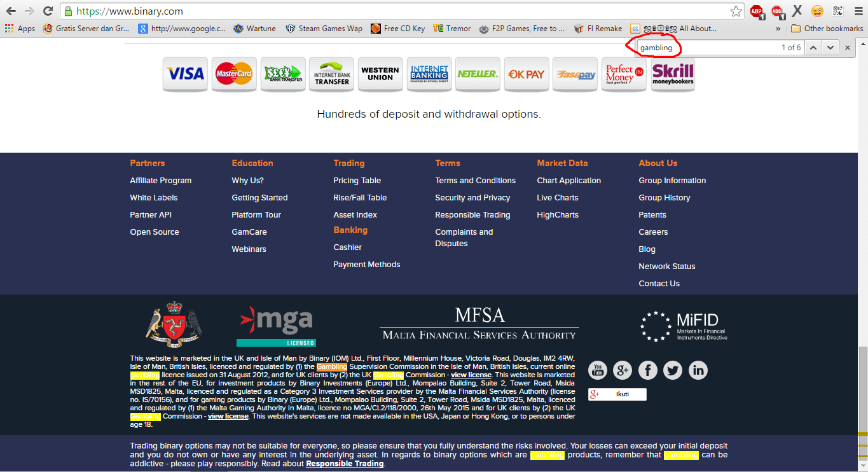Click the browser forward arrow
The image size is (868, 472).
pyautogui.click(x=29, y=11)
